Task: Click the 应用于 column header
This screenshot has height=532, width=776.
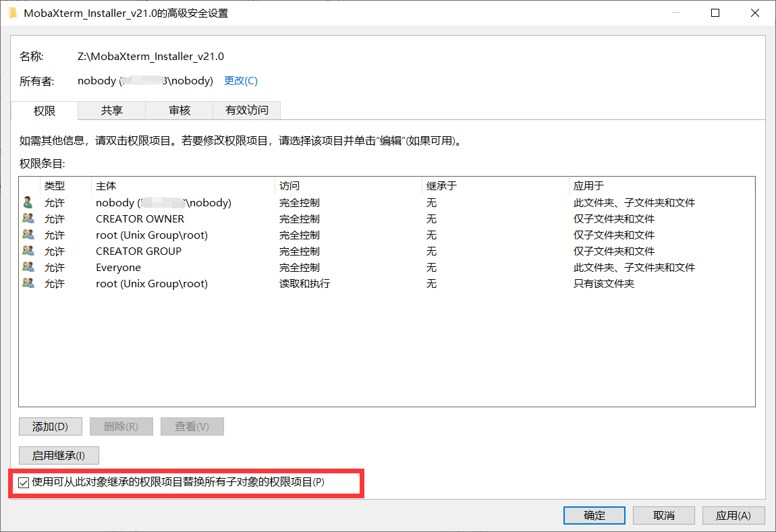Action: (662, 186)
